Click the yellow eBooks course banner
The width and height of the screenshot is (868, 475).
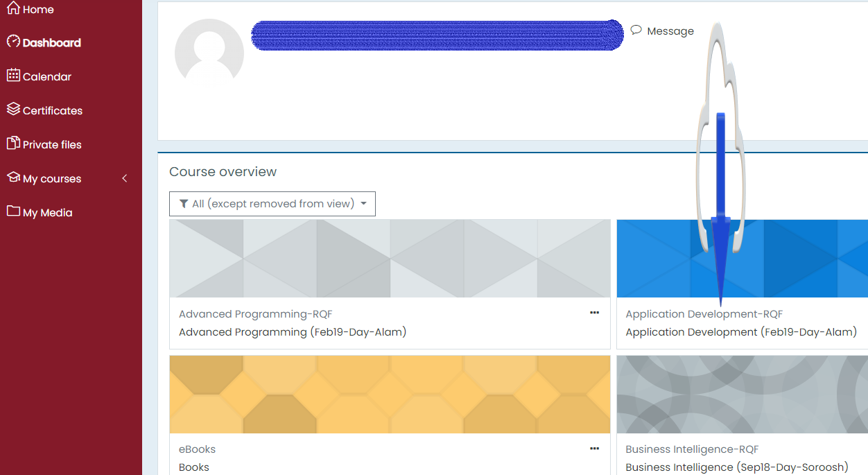pos(390,395)
